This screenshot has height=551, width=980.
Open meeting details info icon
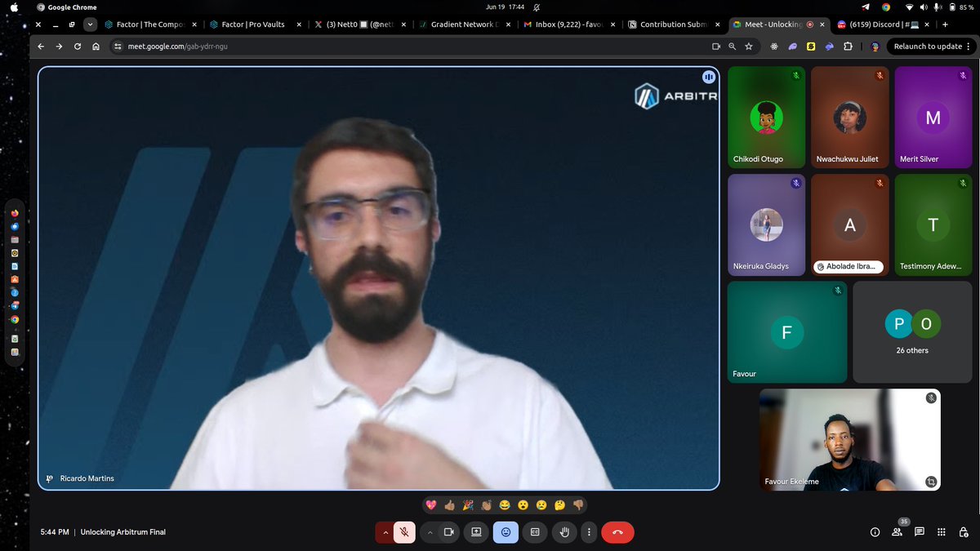click(875, 532)
